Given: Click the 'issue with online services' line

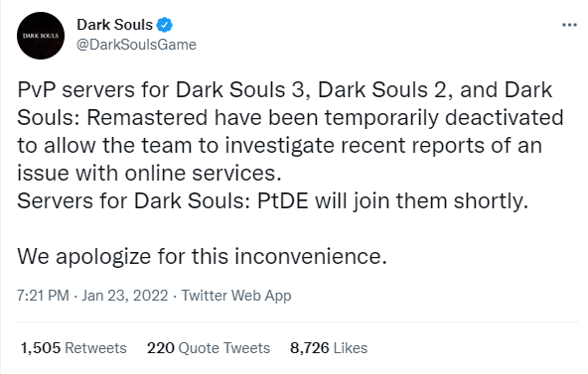Looking at the screenshot, I should coord(149,173).
